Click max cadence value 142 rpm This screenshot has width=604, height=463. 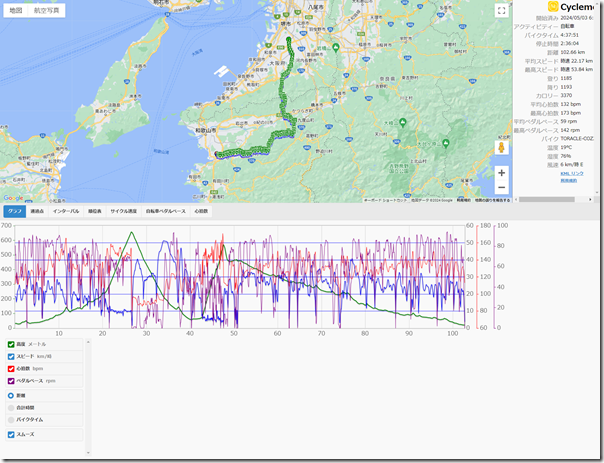point(570,130)
